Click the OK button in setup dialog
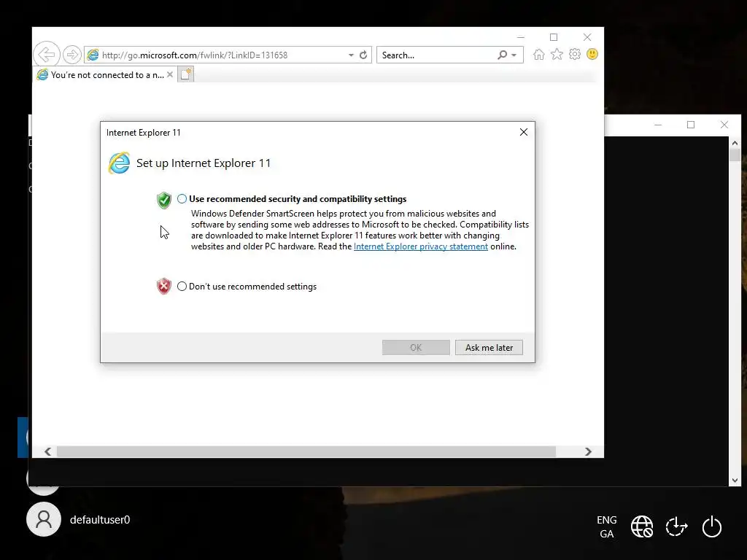 click(x=416, y=348)
